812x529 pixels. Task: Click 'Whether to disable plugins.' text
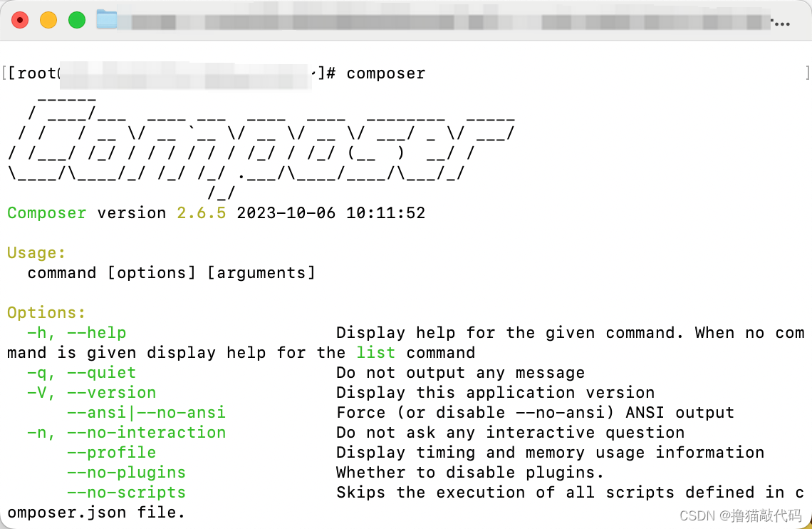click(x=470, y=473)
